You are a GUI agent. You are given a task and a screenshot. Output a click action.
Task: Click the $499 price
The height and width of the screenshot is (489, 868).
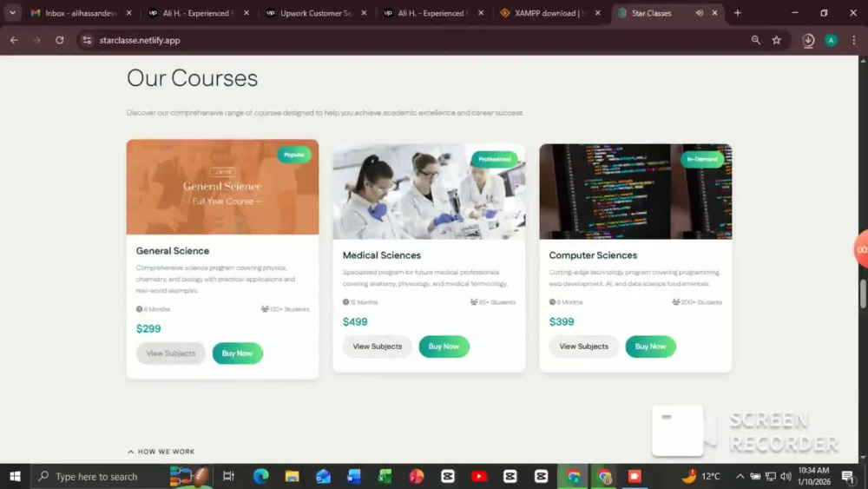tap(355, 321)
